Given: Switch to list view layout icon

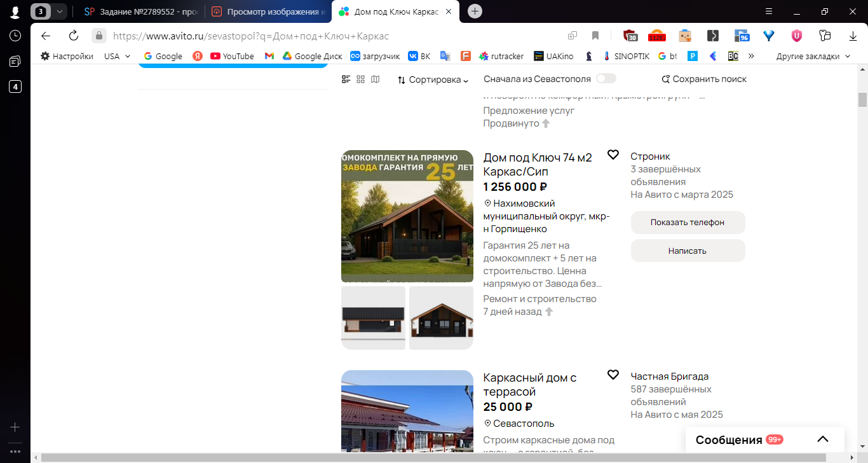Looking at the screenshot, I should (346, 79).
